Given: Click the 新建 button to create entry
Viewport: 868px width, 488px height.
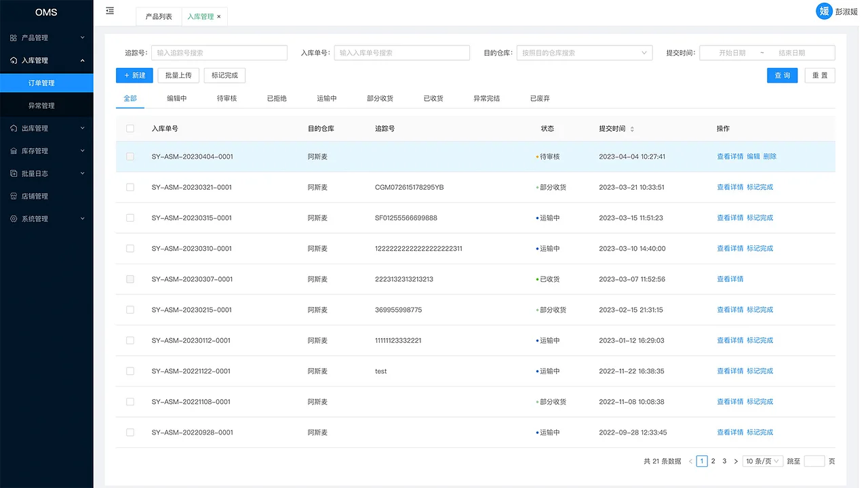Looking at the screenshot, I should (134, 75).
